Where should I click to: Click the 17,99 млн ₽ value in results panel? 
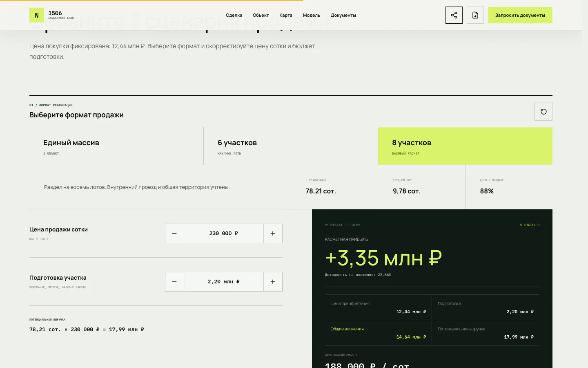click(519, 337)
